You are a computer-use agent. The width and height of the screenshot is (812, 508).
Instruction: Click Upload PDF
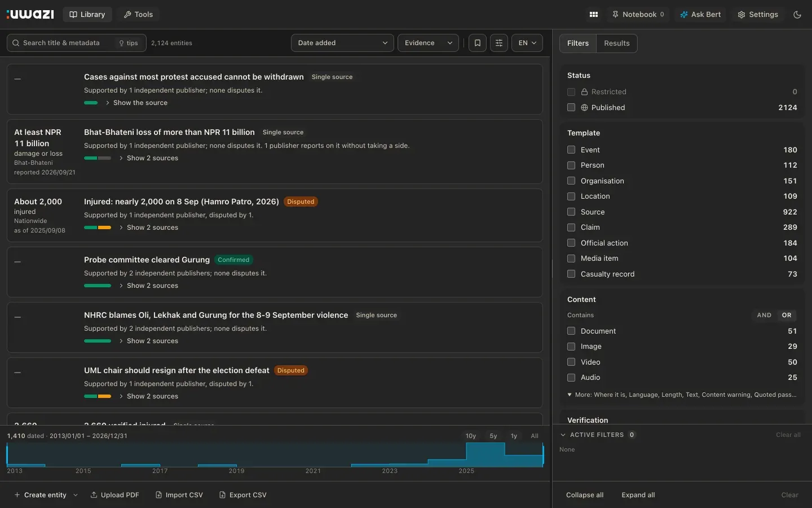click(114, 495)
